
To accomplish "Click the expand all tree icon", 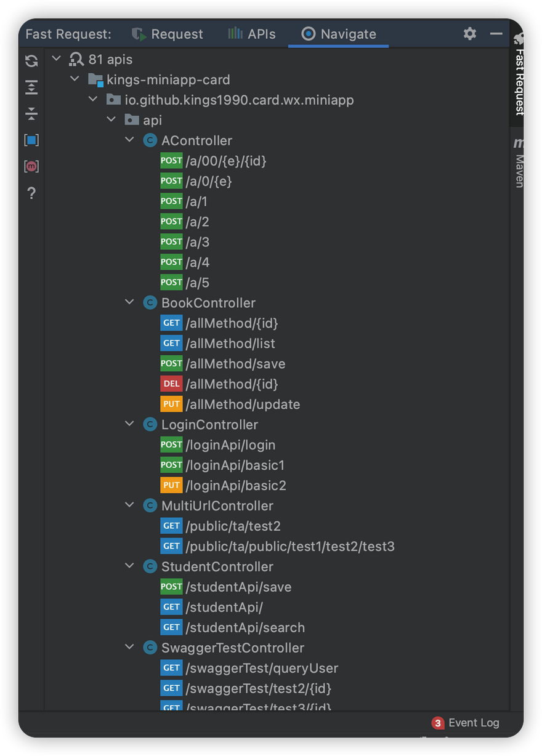I will coord(31,87).
